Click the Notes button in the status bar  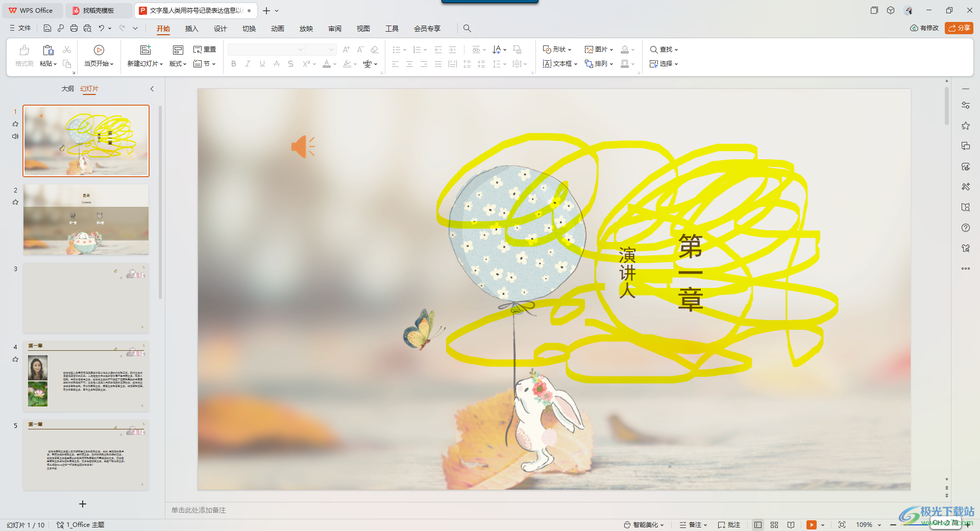click(x=693, y=525)
